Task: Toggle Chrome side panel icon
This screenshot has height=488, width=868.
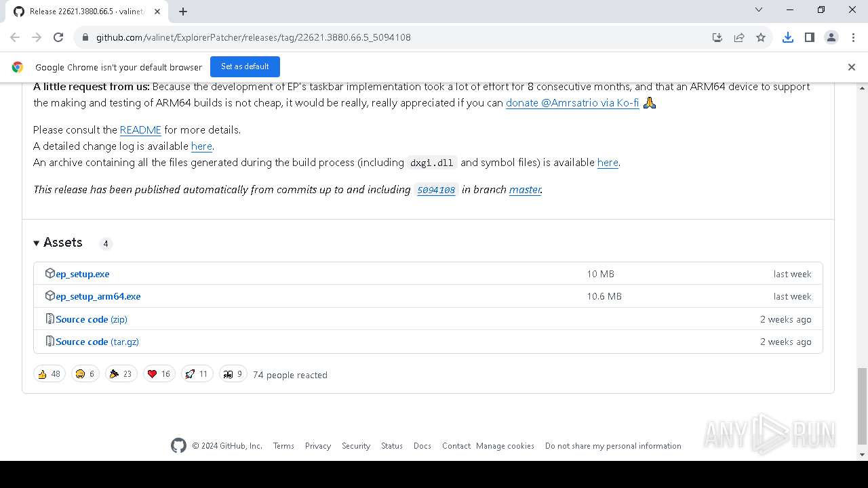Action: click(x=810, y=37)
